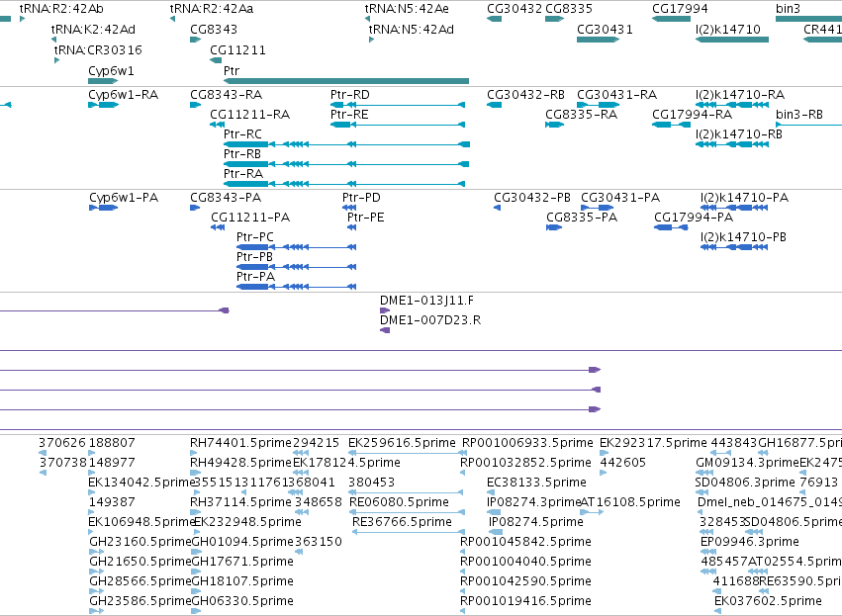Select transcript CG11211-RA
842x616 pixels.
click(217, 125)
